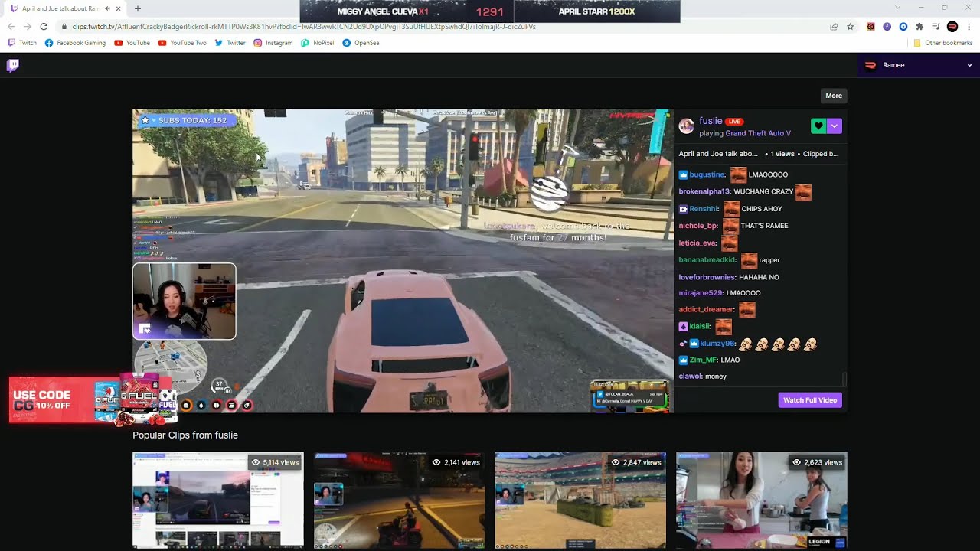The height and width of the screenshot is (551, 980).
Task: Click the Renshhi username in chat
Action: click(704, 209)
